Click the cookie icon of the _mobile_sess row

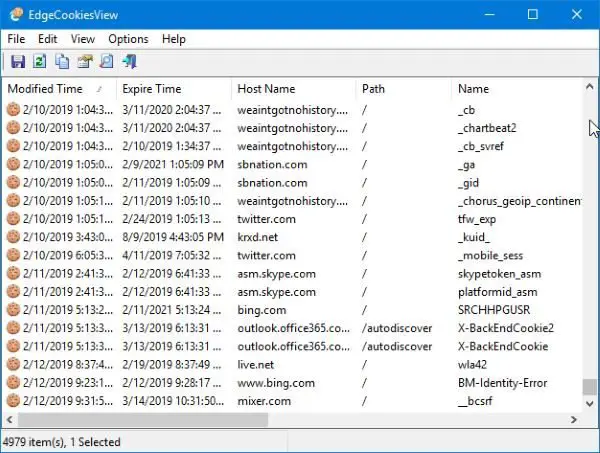13,255
